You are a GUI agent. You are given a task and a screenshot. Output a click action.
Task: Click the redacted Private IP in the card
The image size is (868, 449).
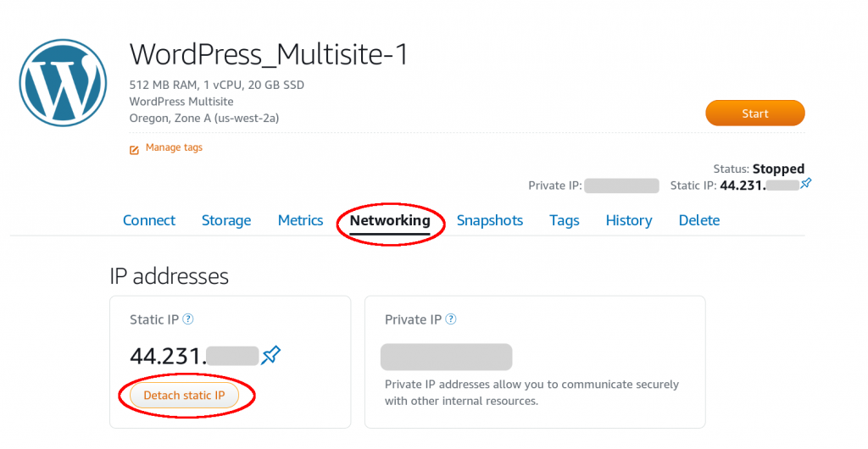point(446,357)
